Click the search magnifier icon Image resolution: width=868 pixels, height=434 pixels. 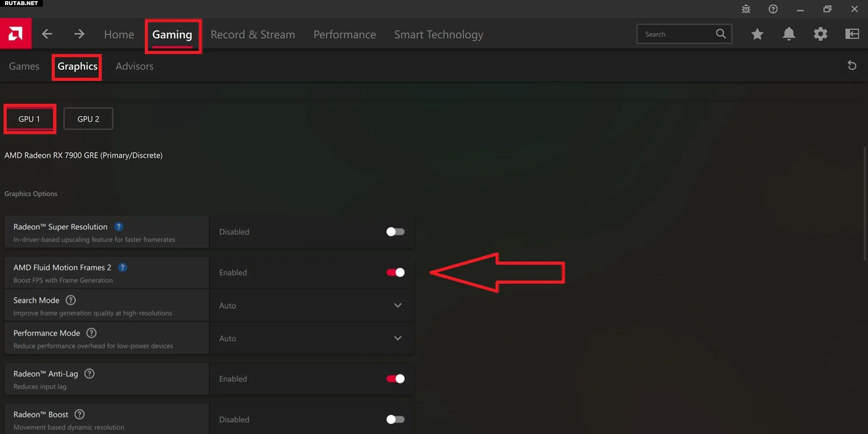coord(720,34)
